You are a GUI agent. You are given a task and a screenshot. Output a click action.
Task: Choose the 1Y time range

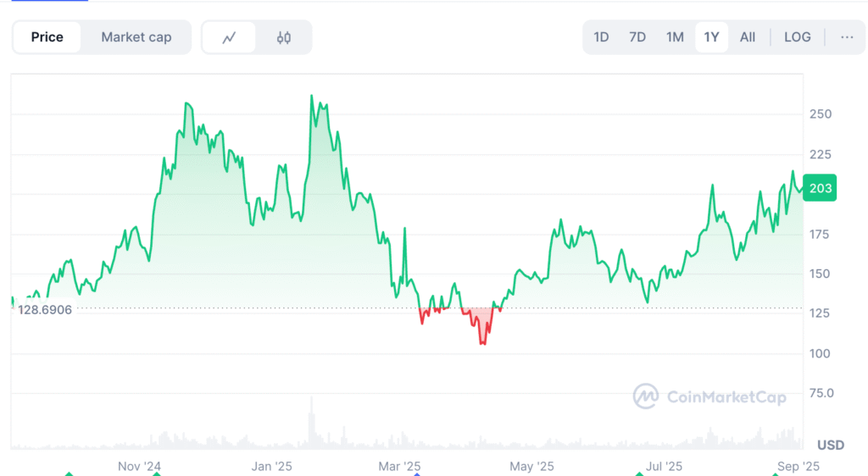711,37
